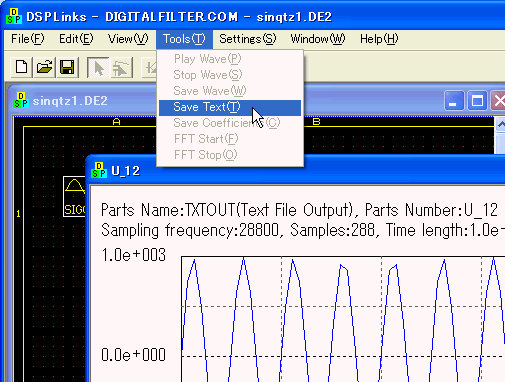Maximize the sinqtz1.DE2 child window
Image resolution: width=505 pixels, height=382 pixels.
coord(477,100)
